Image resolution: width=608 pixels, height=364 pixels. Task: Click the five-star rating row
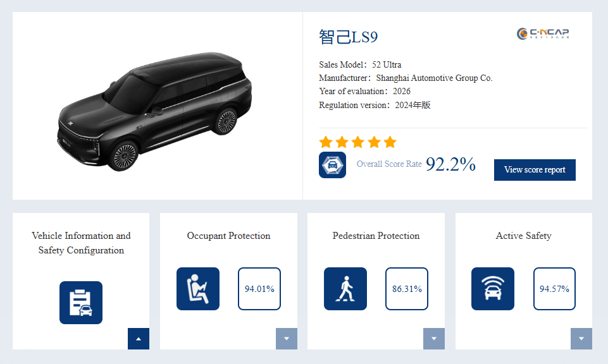pos(357,142)
